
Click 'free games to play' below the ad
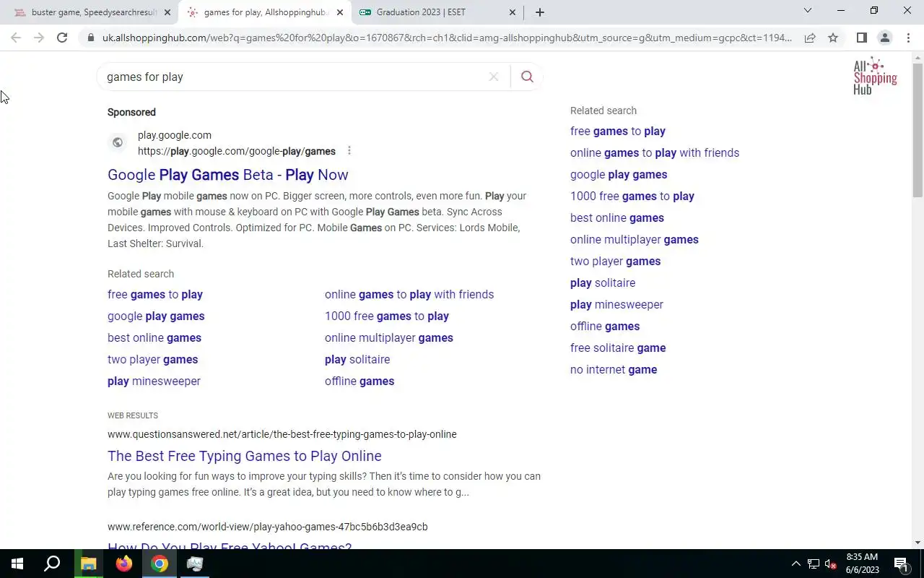pyautogui.click(x=155, y=294)
